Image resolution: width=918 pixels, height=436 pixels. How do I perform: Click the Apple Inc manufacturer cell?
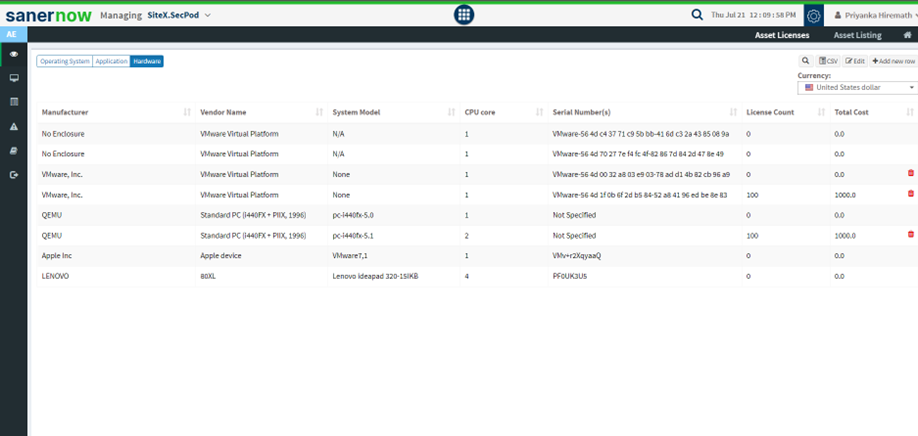coord(57,256)
